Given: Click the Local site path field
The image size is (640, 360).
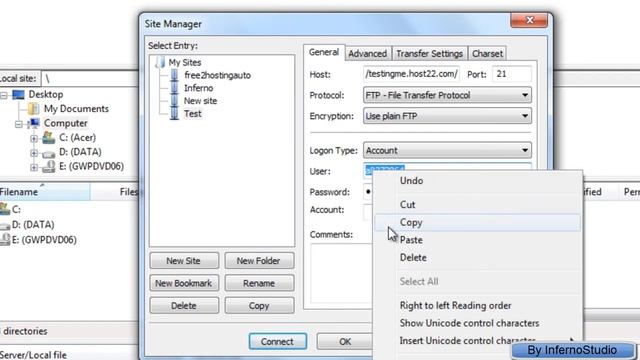Looking at the screenshot, I should tap(90, 78).
